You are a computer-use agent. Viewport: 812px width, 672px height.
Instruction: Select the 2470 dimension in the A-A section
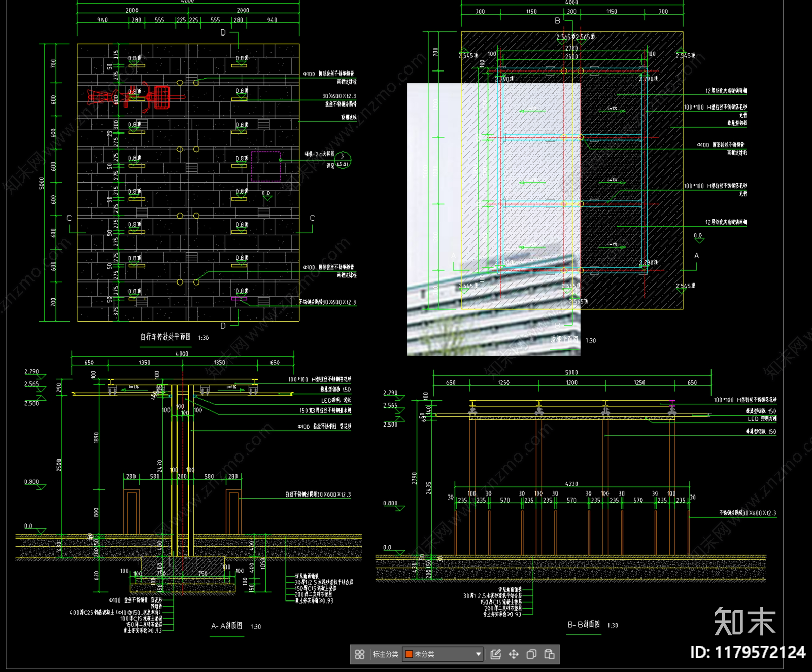(x=159, y=466)
